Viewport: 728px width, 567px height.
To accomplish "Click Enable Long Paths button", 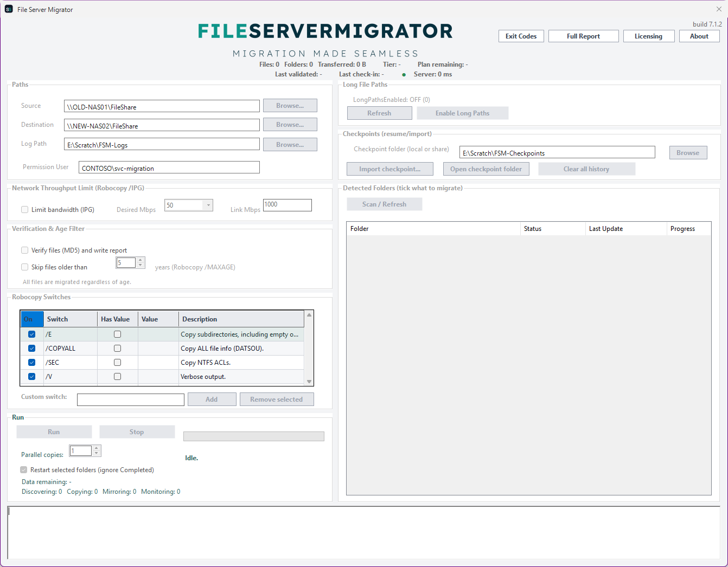I will tap(462, 113).
